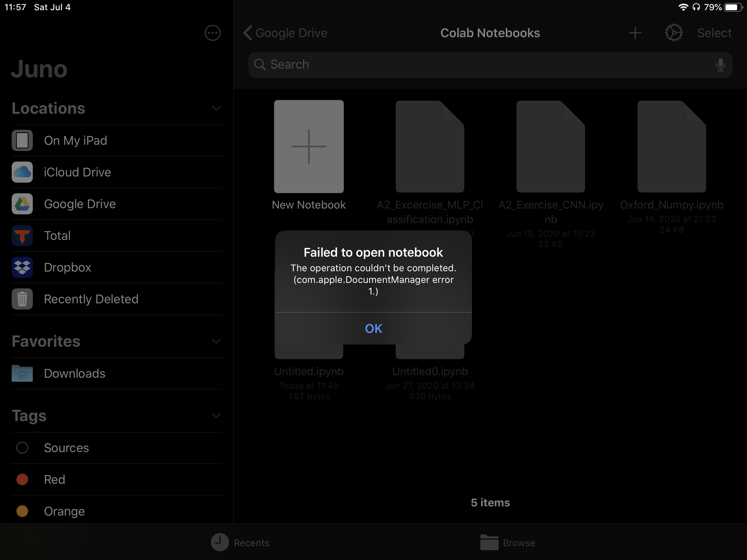Tap the plus icon to add a notebook
This screenshot has width=747, height=560.
pyautogui.click(x=635, y=33)
